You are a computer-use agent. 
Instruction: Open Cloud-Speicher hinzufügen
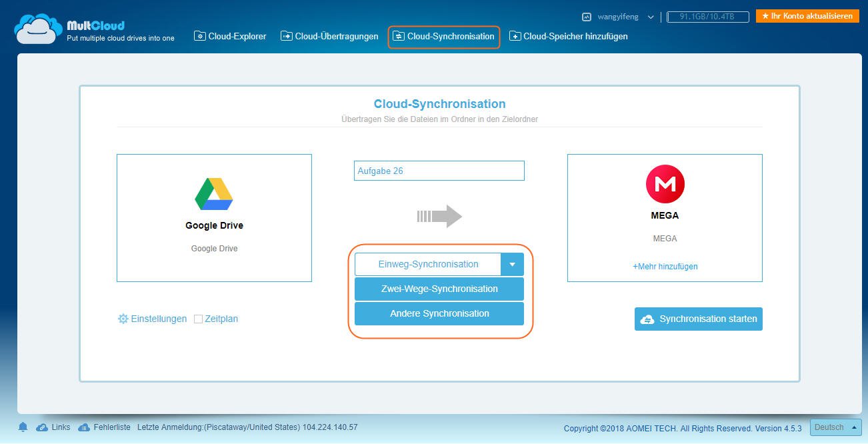[569, 36]
